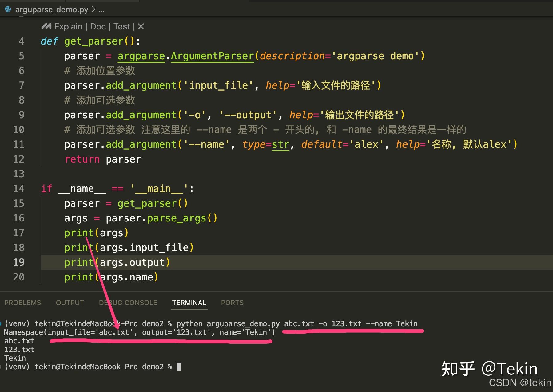Click the highlighted print(args.output) line
The image size is (553, 392).
click(x=117, y=262)
